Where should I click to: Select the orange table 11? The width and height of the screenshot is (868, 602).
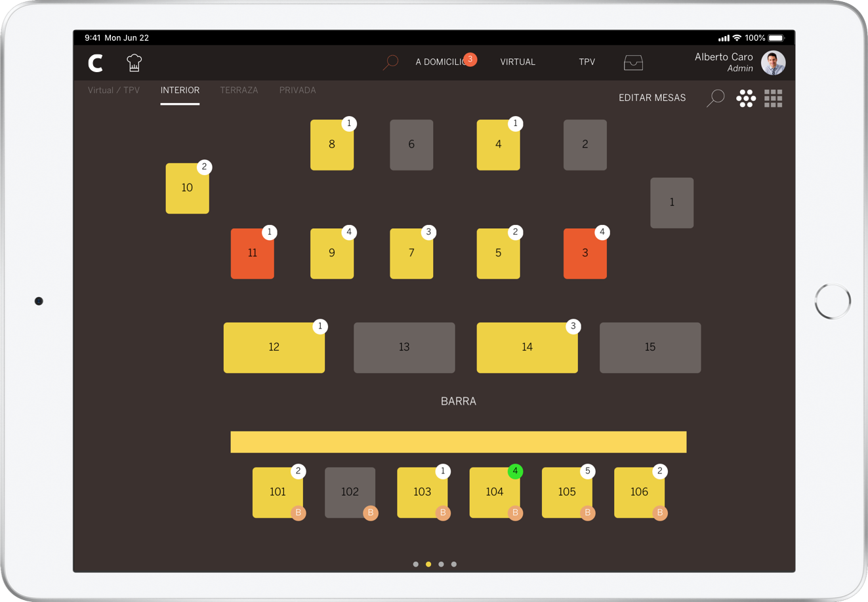click(252, 254)
